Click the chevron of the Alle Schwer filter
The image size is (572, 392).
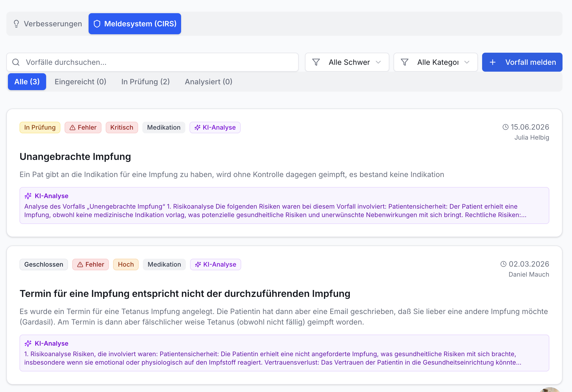coord(378,62)
